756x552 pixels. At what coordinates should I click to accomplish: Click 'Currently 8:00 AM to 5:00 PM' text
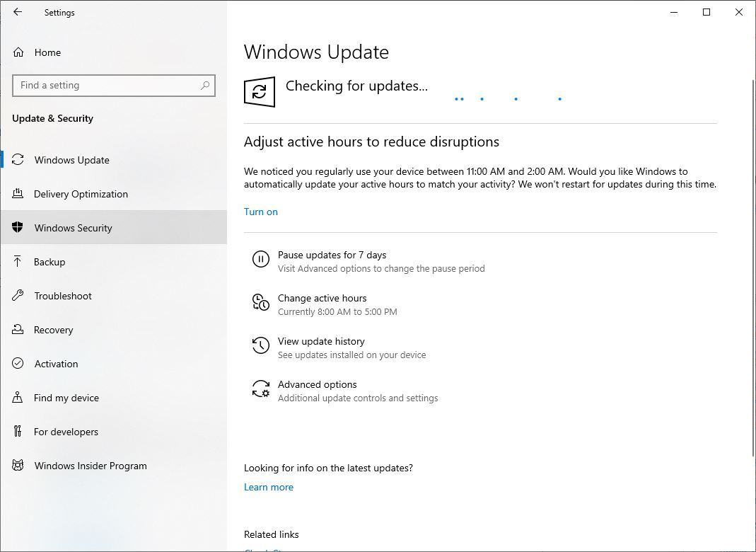337,311
